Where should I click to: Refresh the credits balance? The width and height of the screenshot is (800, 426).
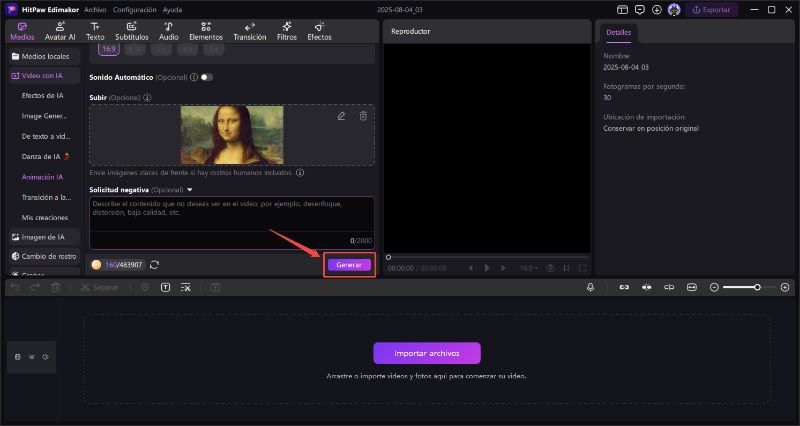pyautogui.click(x=155, y=265)
